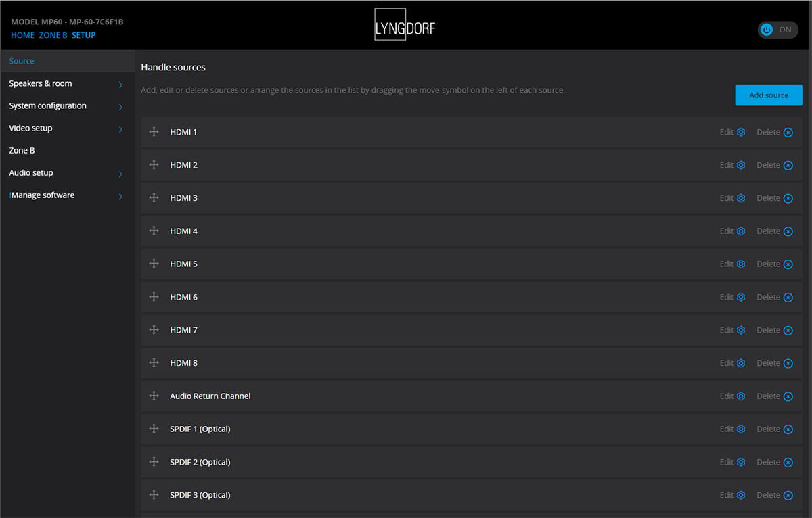The height and width of the screenshot is (518, 812).
Task: Expand Audio setup submenu chevron
Action: (120, 174)
